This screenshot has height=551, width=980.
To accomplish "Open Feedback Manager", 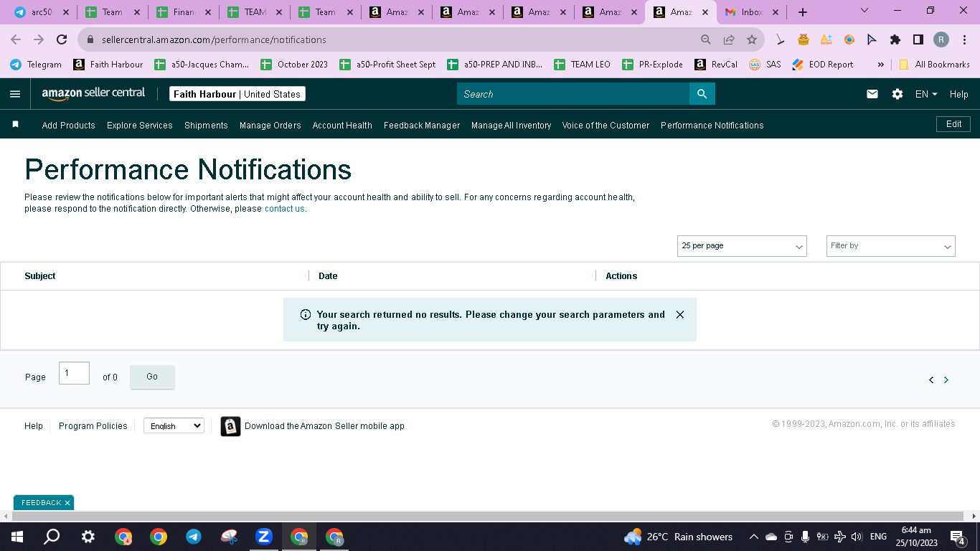I will coord(422,126).
